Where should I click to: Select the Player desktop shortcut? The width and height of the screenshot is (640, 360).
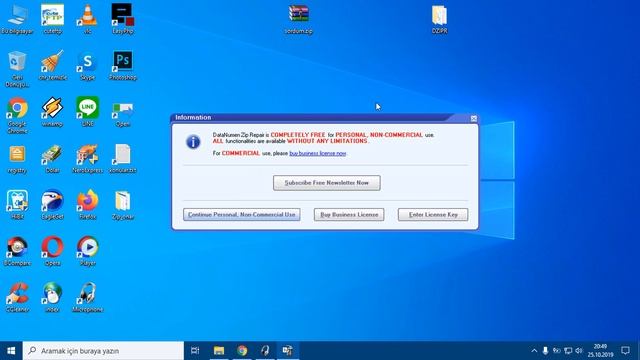pos(87,251)
